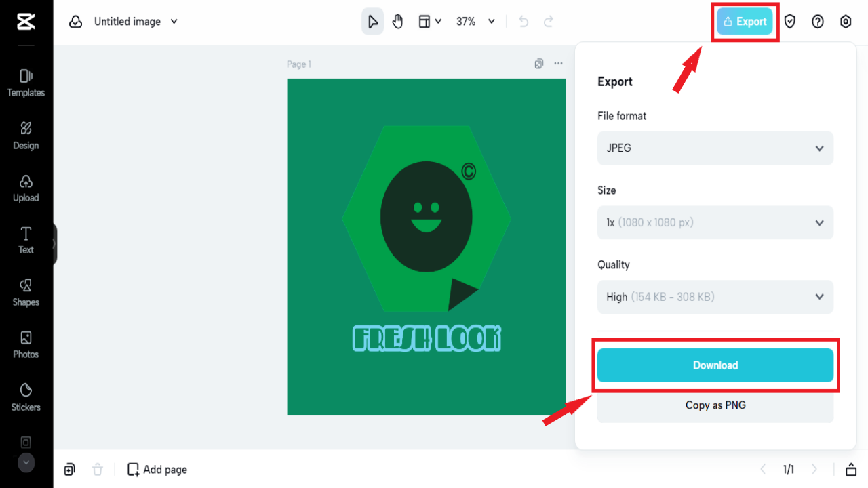Select the Hand pan tool
Screen dimensions: 868x488
[397, 21]
